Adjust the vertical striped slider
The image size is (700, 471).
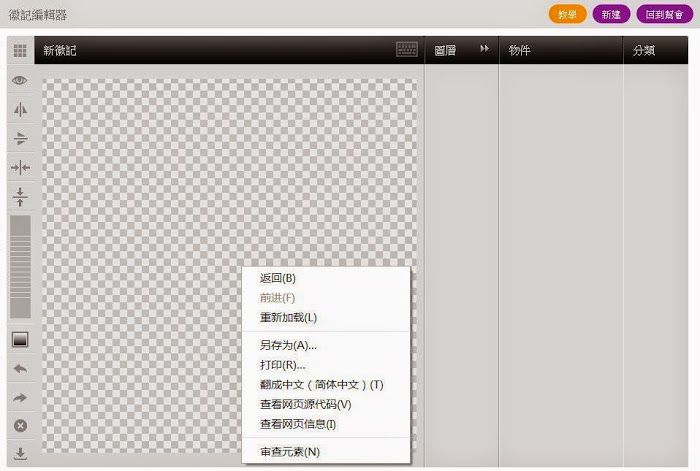(21, 267)
